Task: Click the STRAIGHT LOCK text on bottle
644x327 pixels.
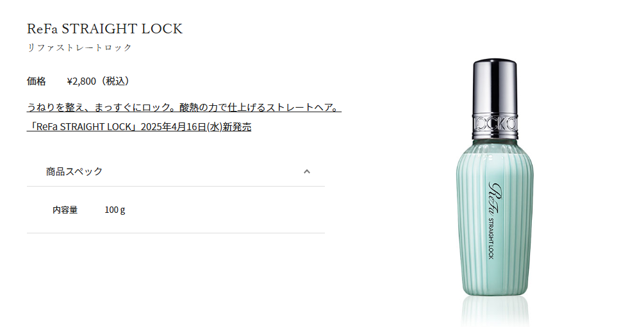Action: point(491,239)
